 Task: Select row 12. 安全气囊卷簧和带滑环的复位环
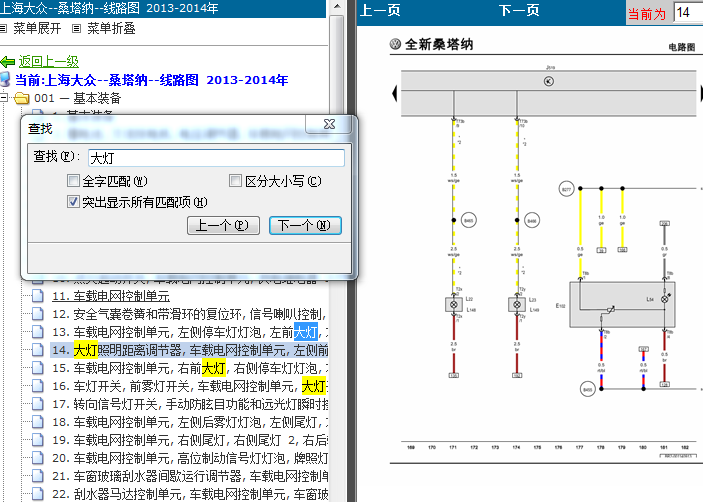[x=189, y=314]
